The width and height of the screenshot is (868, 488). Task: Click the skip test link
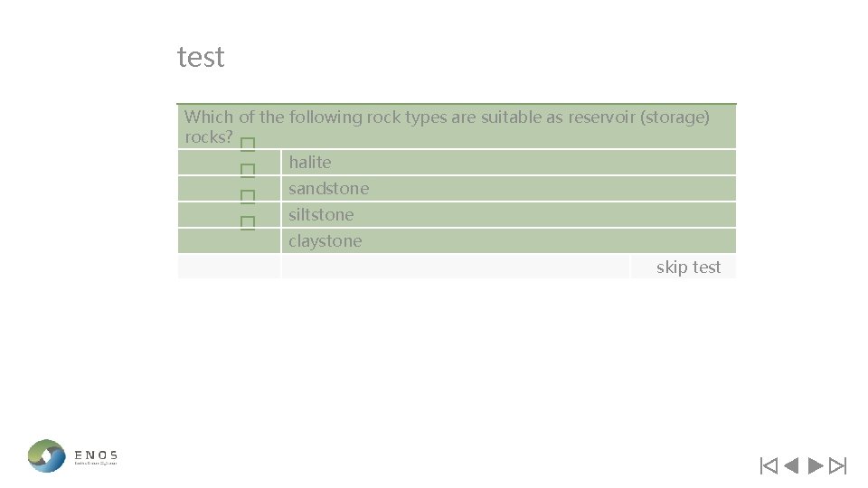click(688, 267)
